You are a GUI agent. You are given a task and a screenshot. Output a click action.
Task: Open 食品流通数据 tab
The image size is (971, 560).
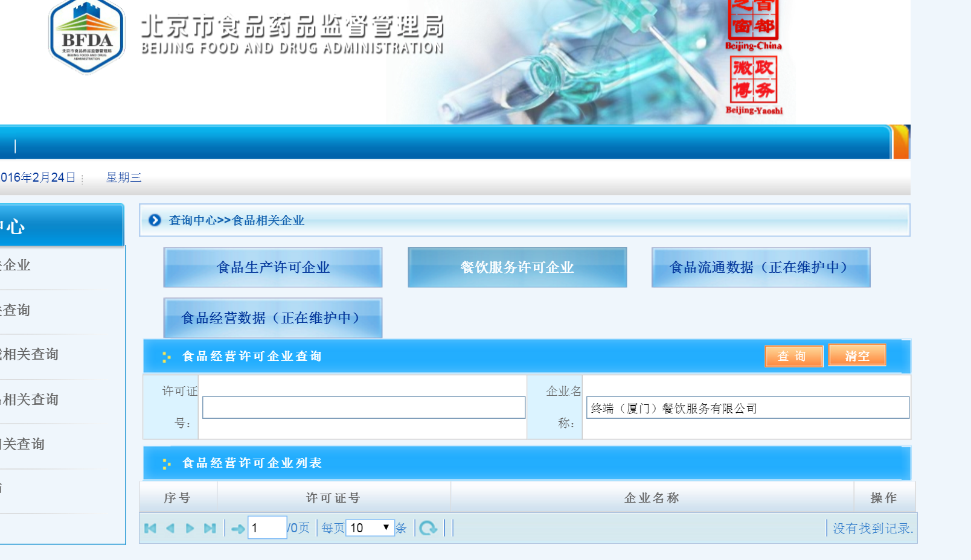[760, 267]
